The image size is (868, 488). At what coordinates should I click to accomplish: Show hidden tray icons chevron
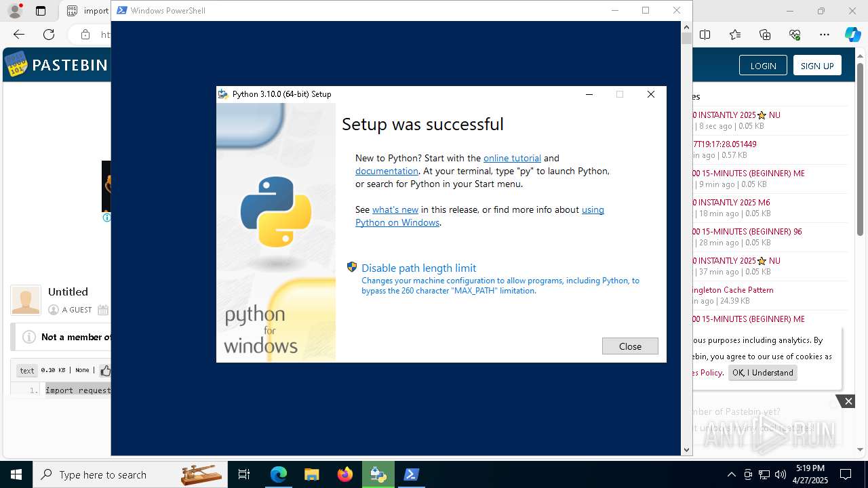(x=731, y=474)
